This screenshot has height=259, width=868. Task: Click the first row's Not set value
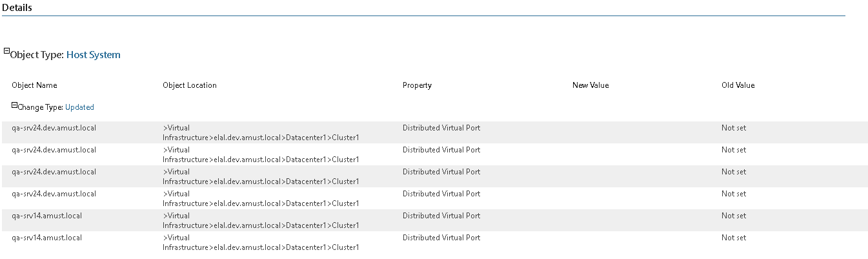click(733, 128)
